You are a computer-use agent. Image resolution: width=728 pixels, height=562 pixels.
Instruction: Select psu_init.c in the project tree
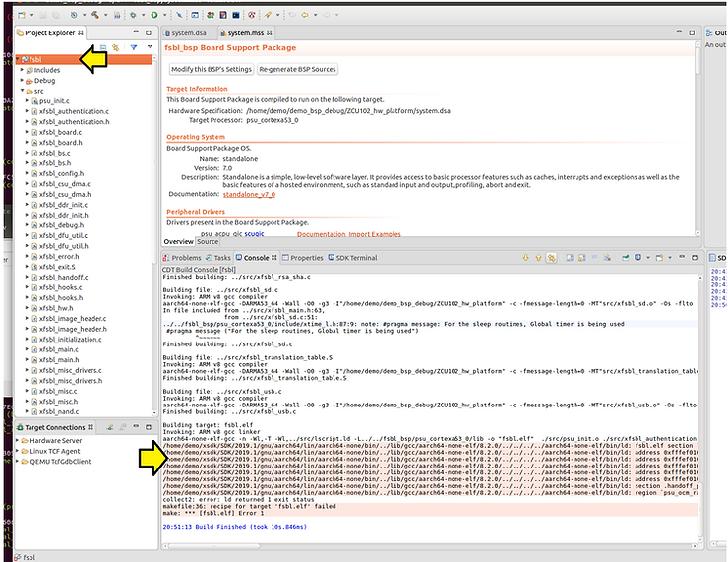54,100
